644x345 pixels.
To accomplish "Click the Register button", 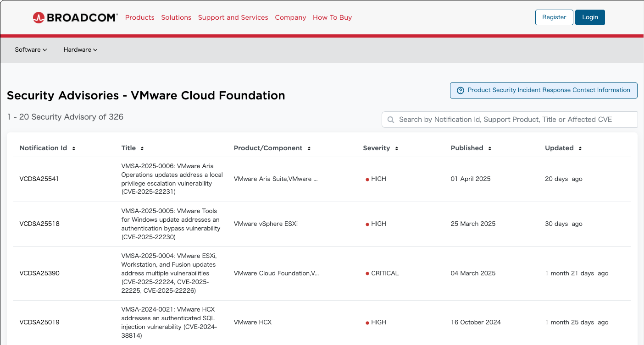I will pos(554,17).
